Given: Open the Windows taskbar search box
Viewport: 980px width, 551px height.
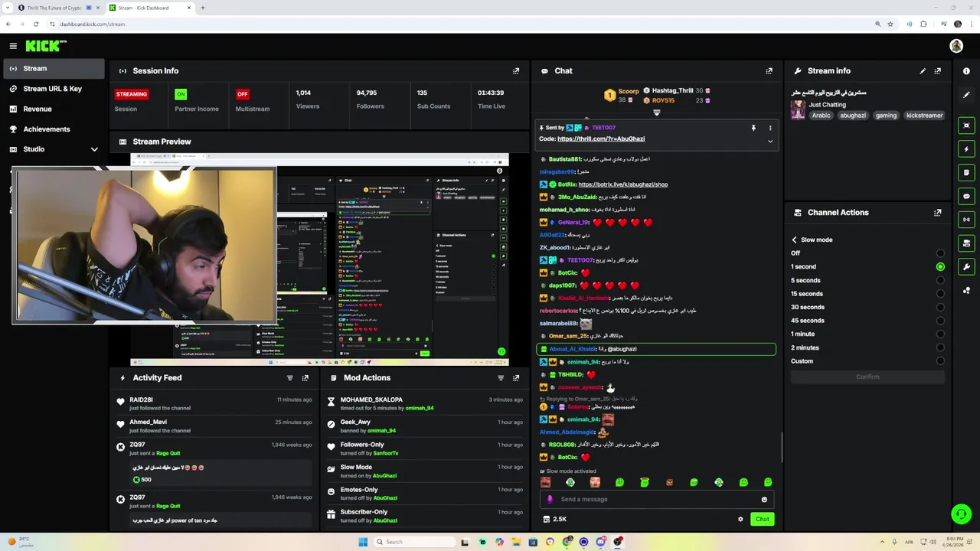Looking at the screenshot, I should 414,542.
